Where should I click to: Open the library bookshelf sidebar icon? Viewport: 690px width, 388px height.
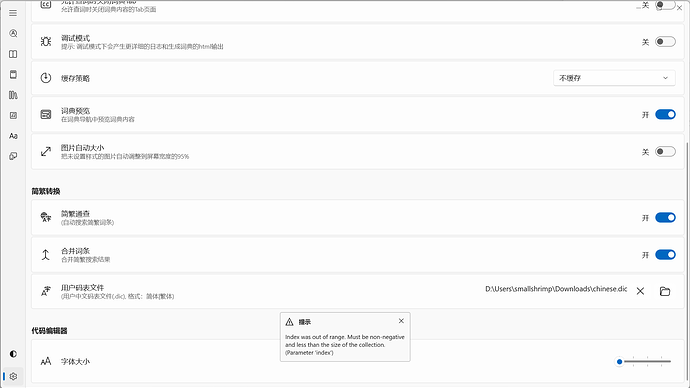point(13,95)
